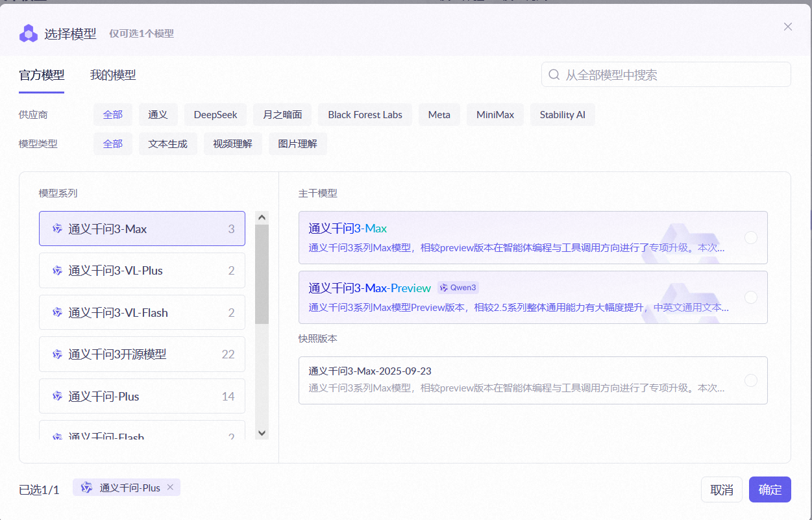The height and width of the screenshot is (520, 812).
Task: Filter provider by Black Forest Labs
Action: tap(365, 115)
